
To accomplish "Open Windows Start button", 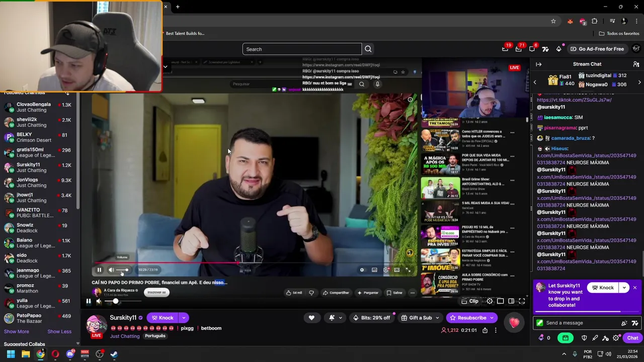I will pos(11,354).
